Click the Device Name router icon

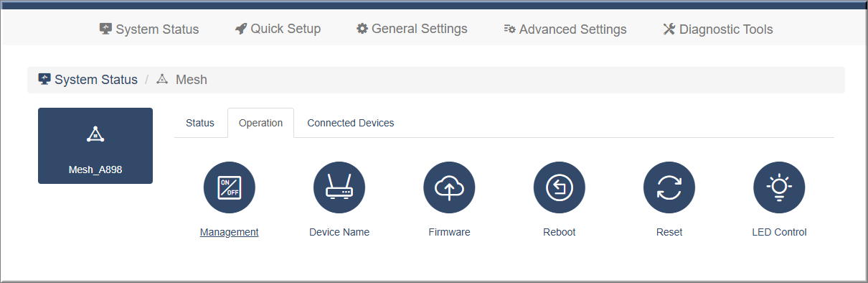click(339, 187)
